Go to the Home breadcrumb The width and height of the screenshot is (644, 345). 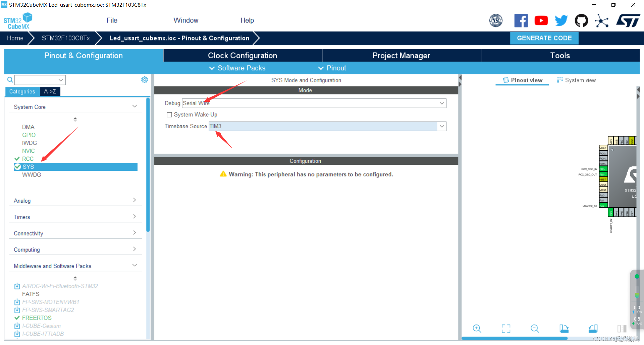pyautogui.click(x=15, y=38)
